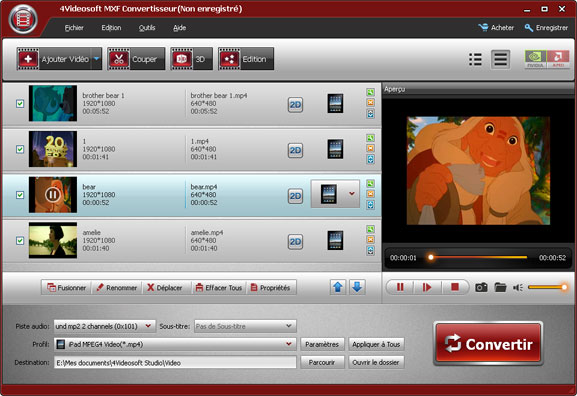Click blue bottom icon on brother bear 1 row
The height and width of the screenshot is (396, 577).
[370, 114]
